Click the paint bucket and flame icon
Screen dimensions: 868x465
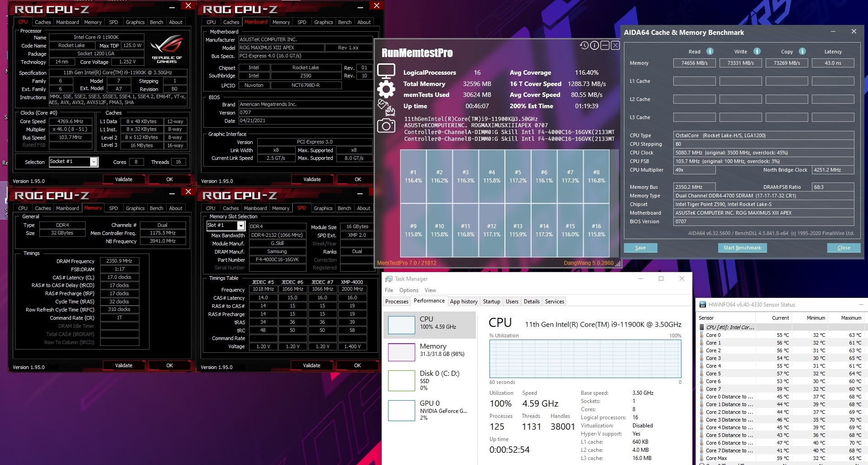[386, 108]
